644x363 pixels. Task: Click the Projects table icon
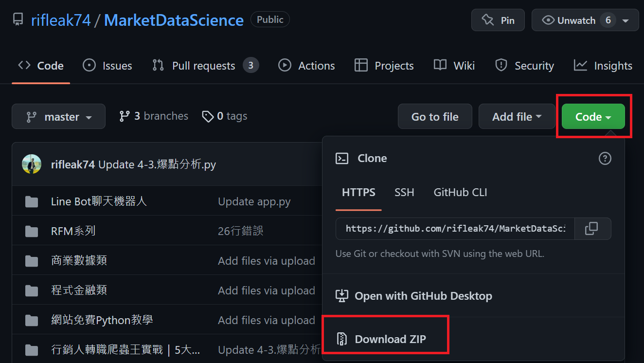tap(361, 65)
